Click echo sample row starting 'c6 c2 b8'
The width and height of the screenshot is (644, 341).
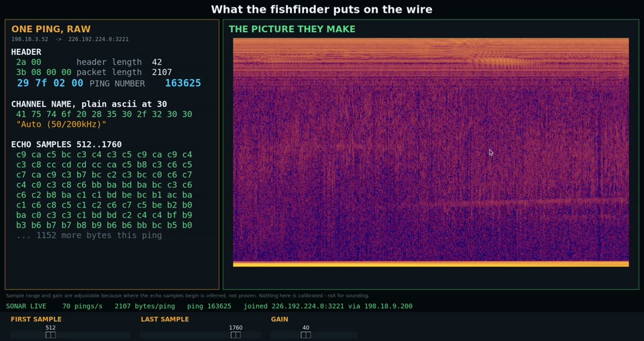coord(104,195)
